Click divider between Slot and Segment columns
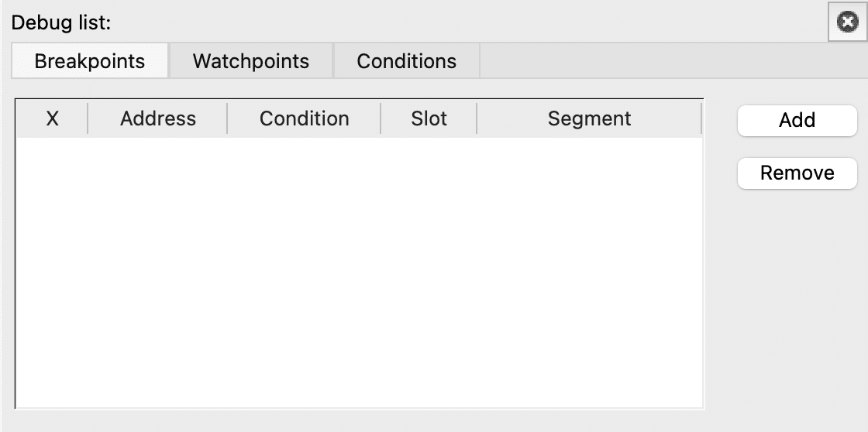Viewport: 868px width, 432px height. tap(477, 118)
